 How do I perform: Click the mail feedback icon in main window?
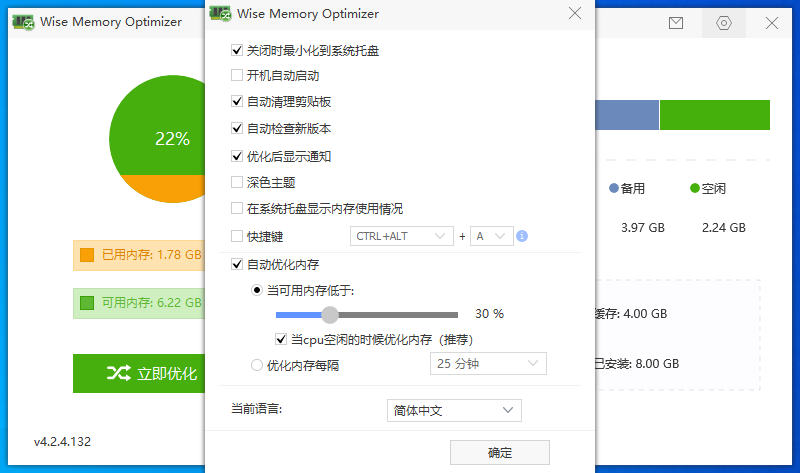676,23
